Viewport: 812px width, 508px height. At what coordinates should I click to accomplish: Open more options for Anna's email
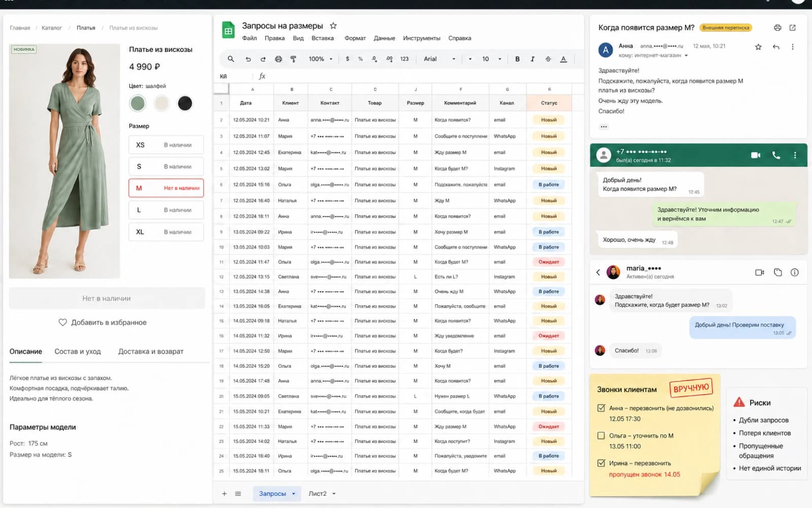point(793,47)
